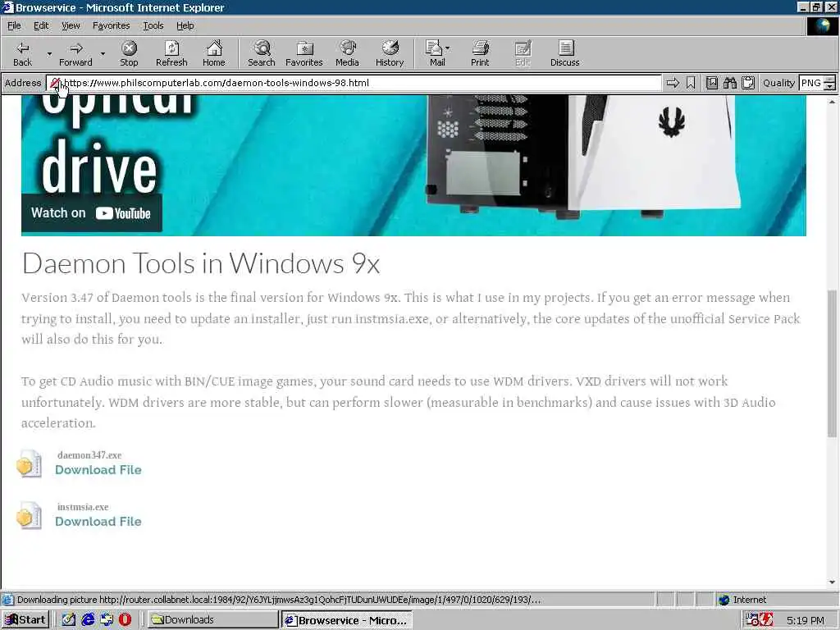Click the Quality PNG value field
This screenshot has height=630, width=840.
pos(811,83)
